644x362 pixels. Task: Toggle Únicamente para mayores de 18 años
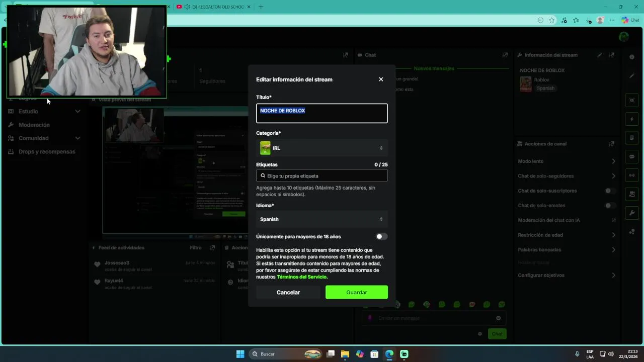381,237
